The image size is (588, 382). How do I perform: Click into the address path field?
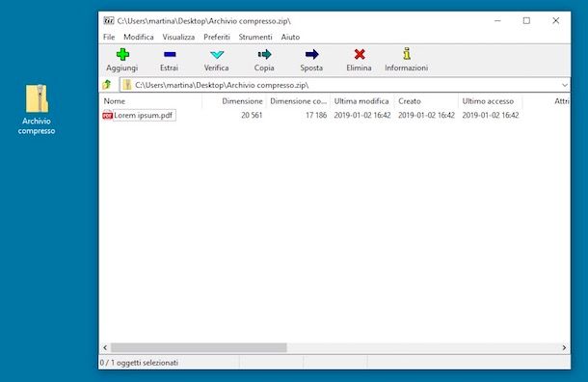coord(345,85)
